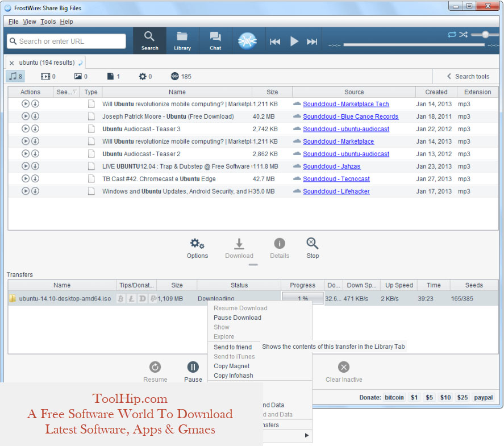Tip with bitcoin icon on ubuntu transfer
Image resolution: width=504 pixels, height=446 pixels.
[120, 299]
